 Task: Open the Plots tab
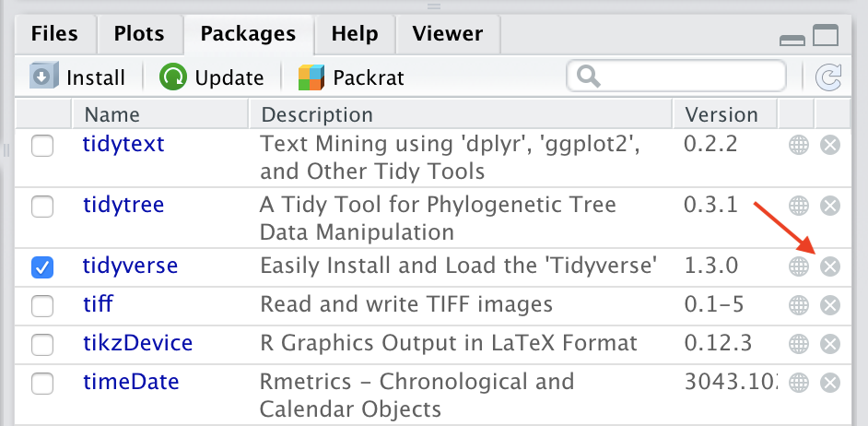coord(139,35)
